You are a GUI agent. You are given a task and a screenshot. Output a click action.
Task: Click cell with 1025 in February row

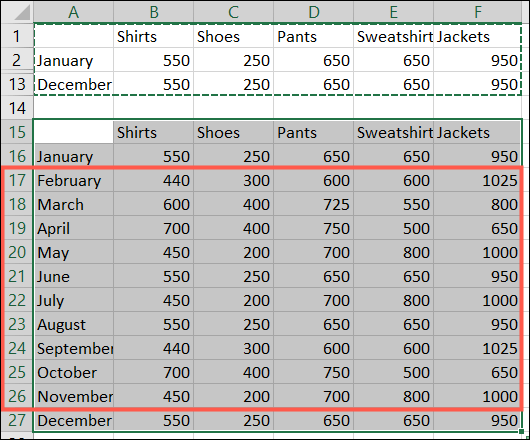coord(477,180)
